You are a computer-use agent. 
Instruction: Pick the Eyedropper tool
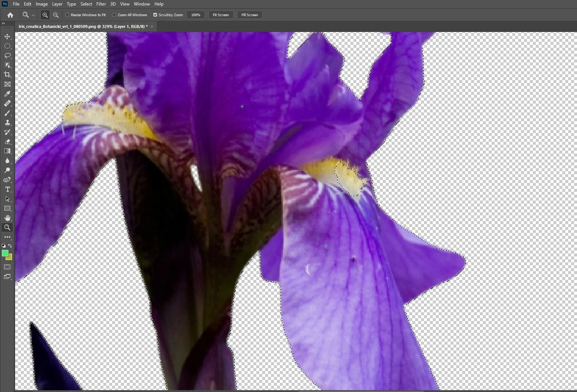(7, 94)
